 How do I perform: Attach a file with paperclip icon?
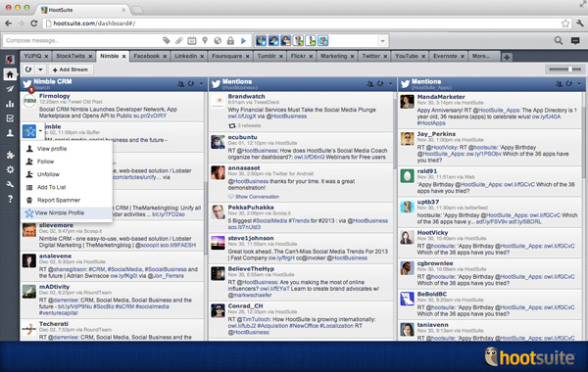(179, 40)
